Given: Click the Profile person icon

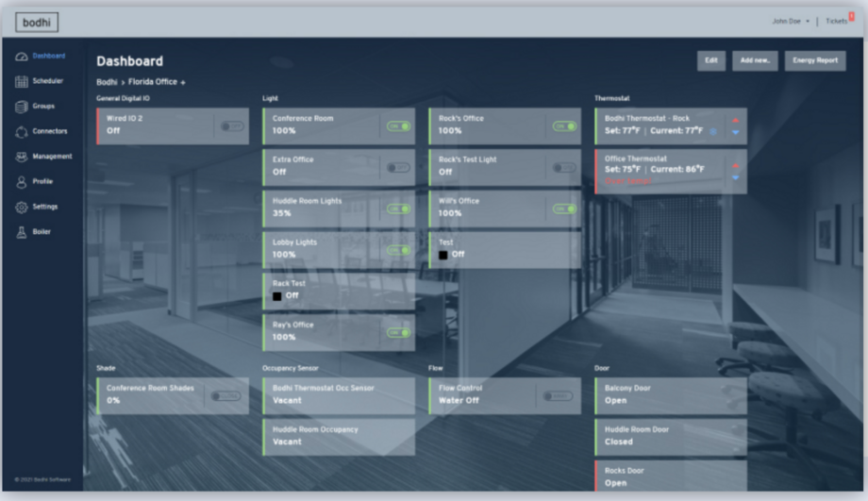Looking at the screenshot, I should click(x=22, y=181).
